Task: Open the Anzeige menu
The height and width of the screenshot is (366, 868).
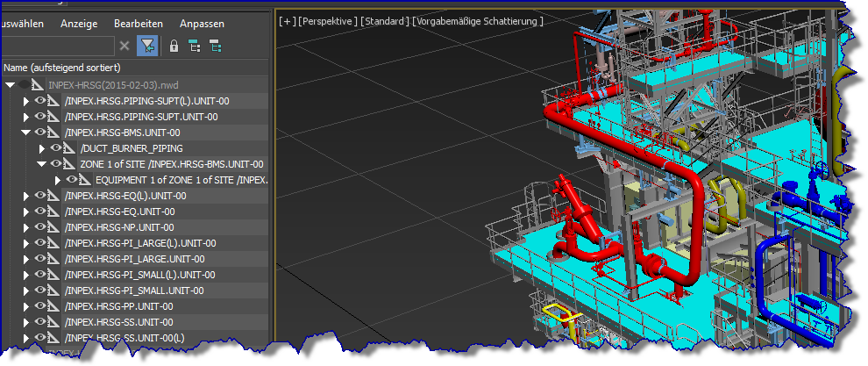Action: click(79, 24)
